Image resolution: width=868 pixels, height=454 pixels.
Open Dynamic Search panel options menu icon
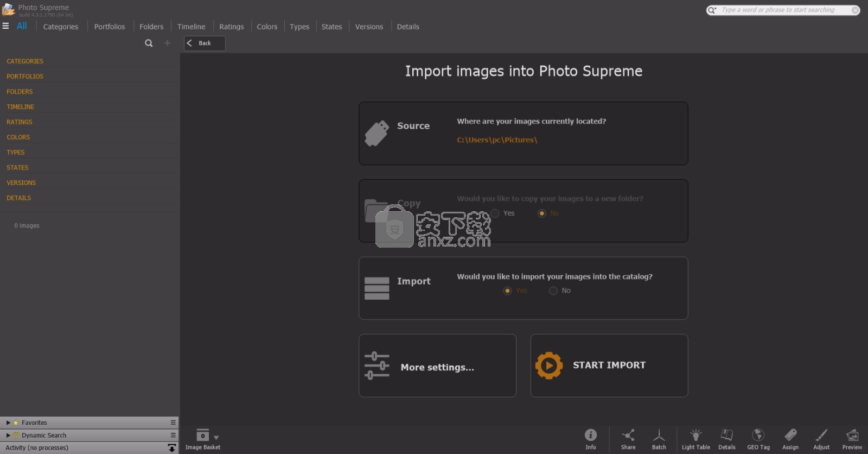(173, 435)
